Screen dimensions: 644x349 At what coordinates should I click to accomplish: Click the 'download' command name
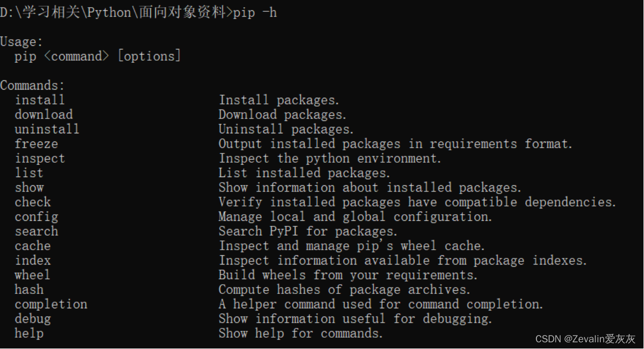coord(44,114)
